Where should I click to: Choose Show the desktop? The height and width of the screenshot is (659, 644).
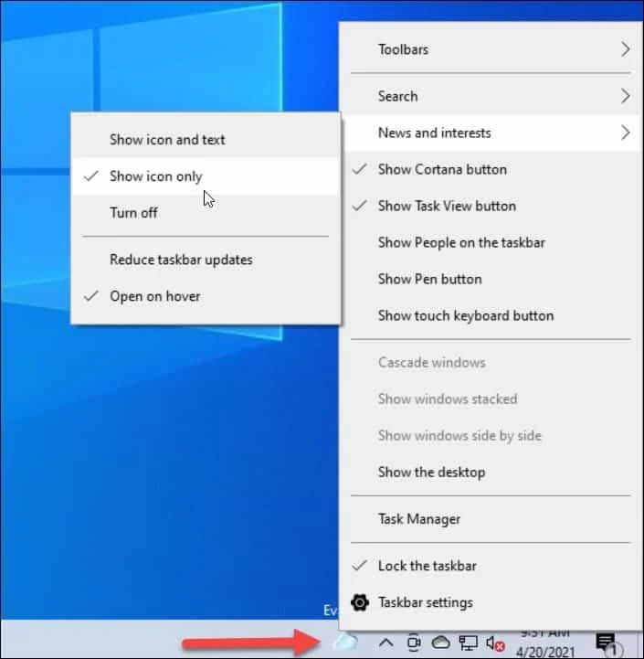coord(491,472)
